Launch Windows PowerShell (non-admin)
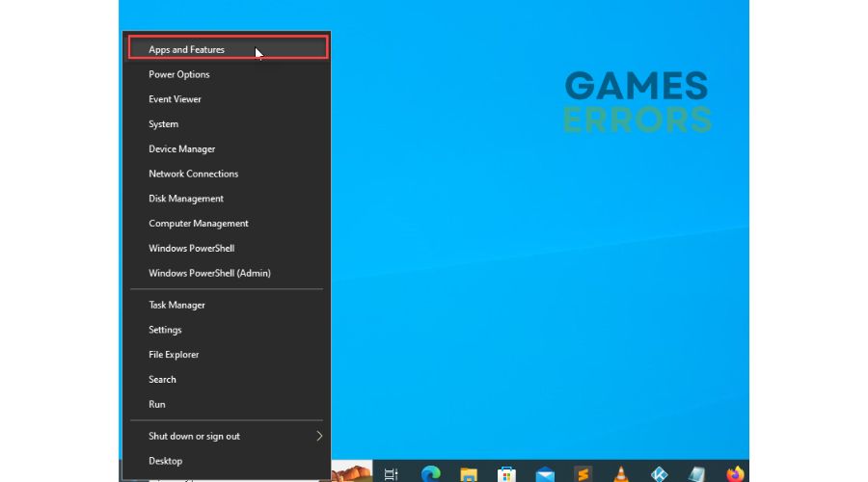Image resolution: width=868 pixels, height=482 pixels. pos(227,249)
